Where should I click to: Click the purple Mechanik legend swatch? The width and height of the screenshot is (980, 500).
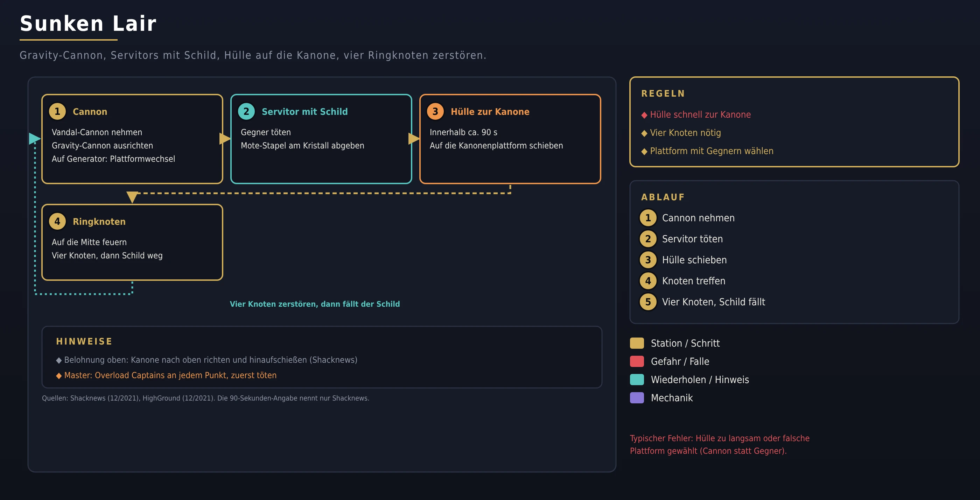637,398
